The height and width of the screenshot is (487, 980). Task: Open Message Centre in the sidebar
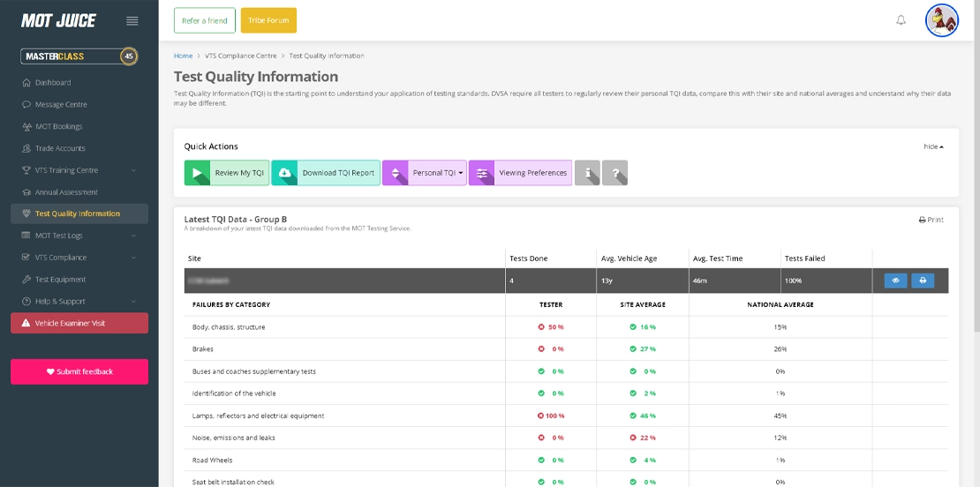point(61,104)
